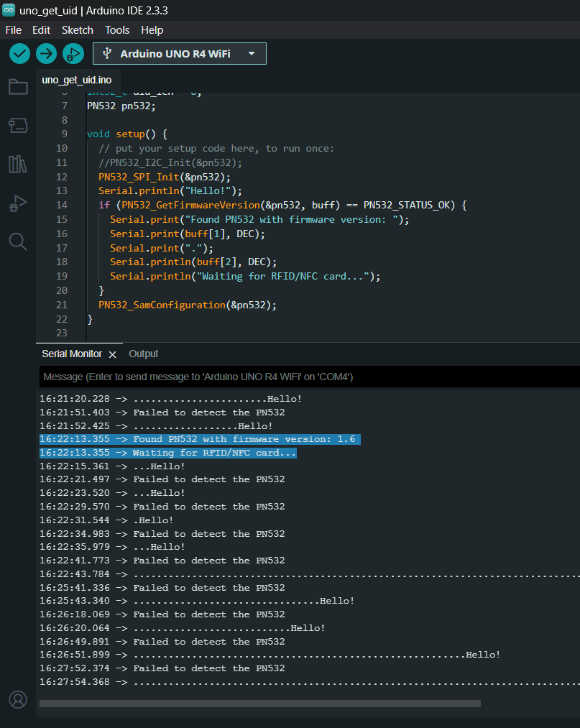This screenshot has width=580, height=728.
Task: Switch to the Output tab
Action: pyautogui.click(x=144, y=354)
